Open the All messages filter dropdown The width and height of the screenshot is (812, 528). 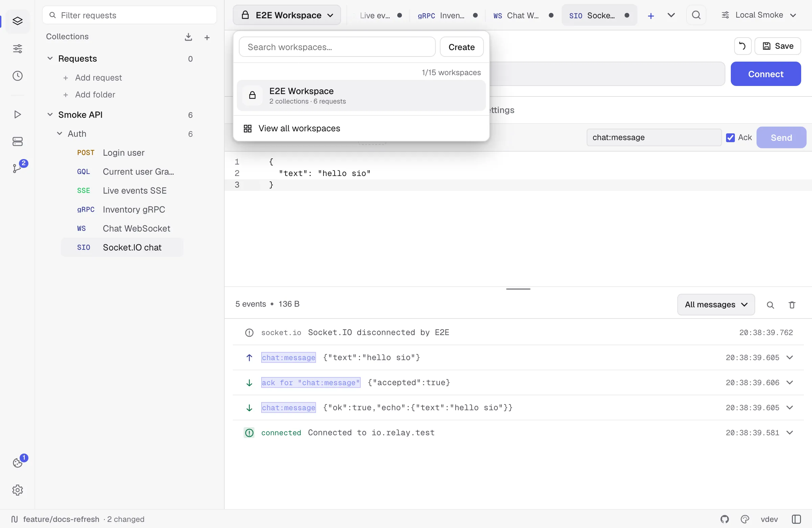(716, 304)
